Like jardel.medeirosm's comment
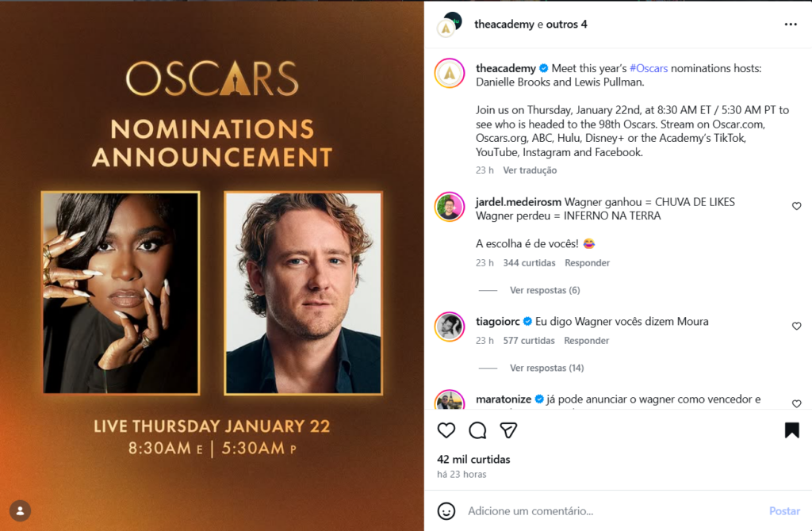The width and height of the screenshot is (812, 531). point(796,206)
